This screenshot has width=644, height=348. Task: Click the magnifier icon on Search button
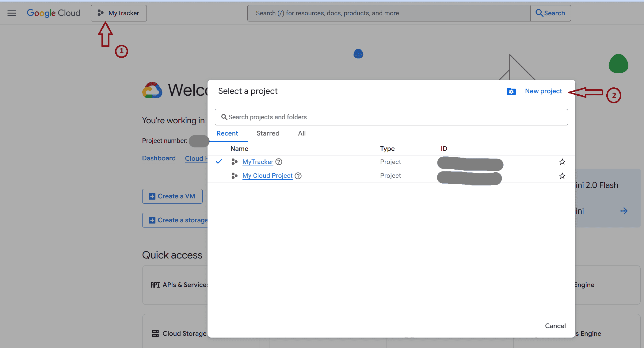539,13
